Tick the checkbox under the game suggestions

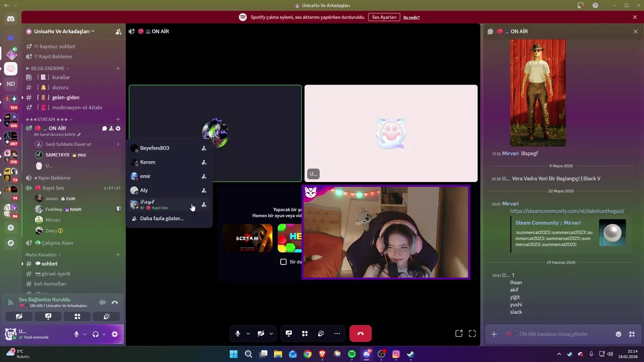click(283, 262)
